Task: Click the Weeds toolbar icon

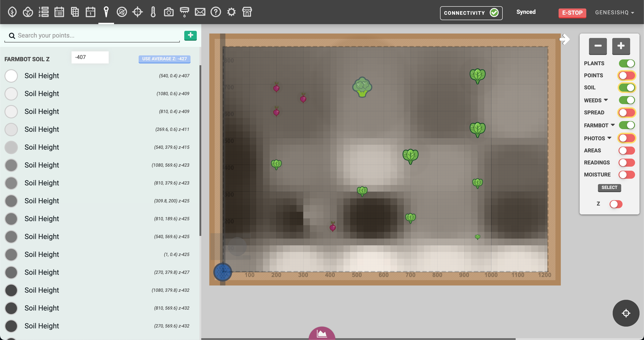Action: point(122,12)
